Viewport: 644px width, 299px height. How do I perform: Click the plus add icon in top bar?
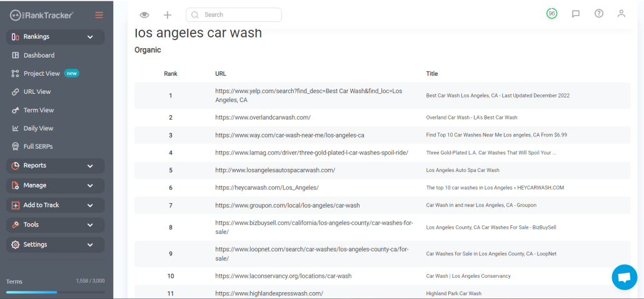tap(167, 15)
